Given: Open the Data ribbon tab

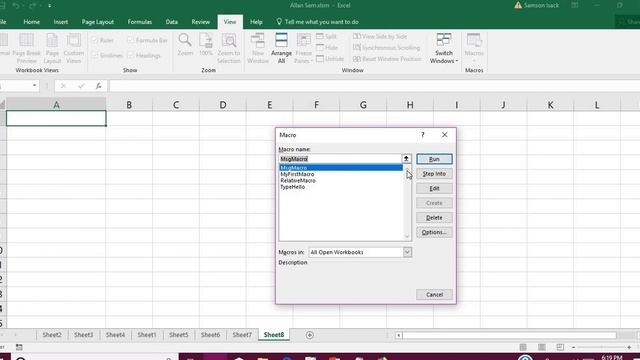Looking at the screenshot, I should 171,22.
